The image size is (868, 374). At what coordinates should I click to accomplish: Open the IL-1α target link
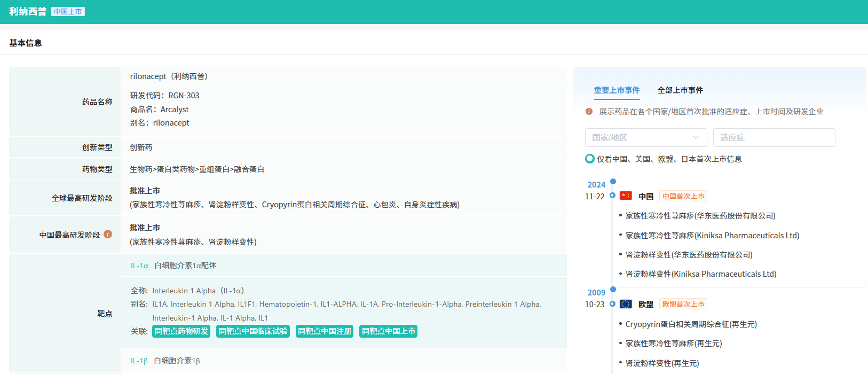(x=139, y=266)
